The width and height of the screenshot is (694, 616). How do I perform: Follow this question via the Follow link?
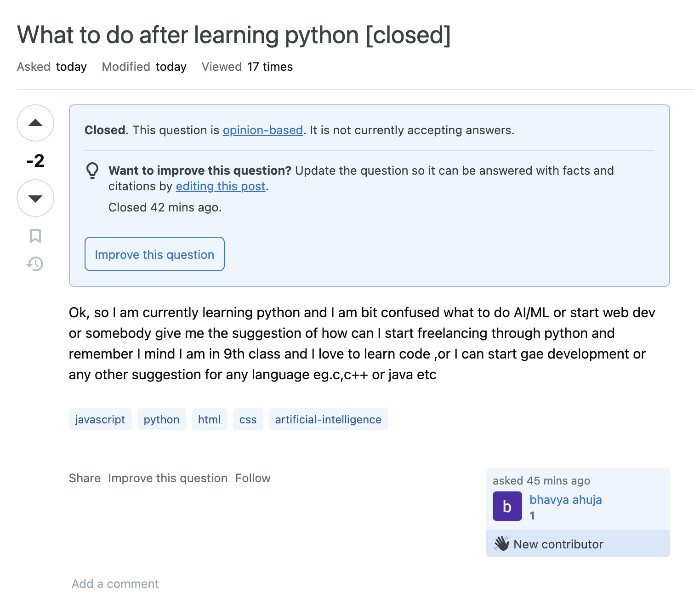coord(253,478)
